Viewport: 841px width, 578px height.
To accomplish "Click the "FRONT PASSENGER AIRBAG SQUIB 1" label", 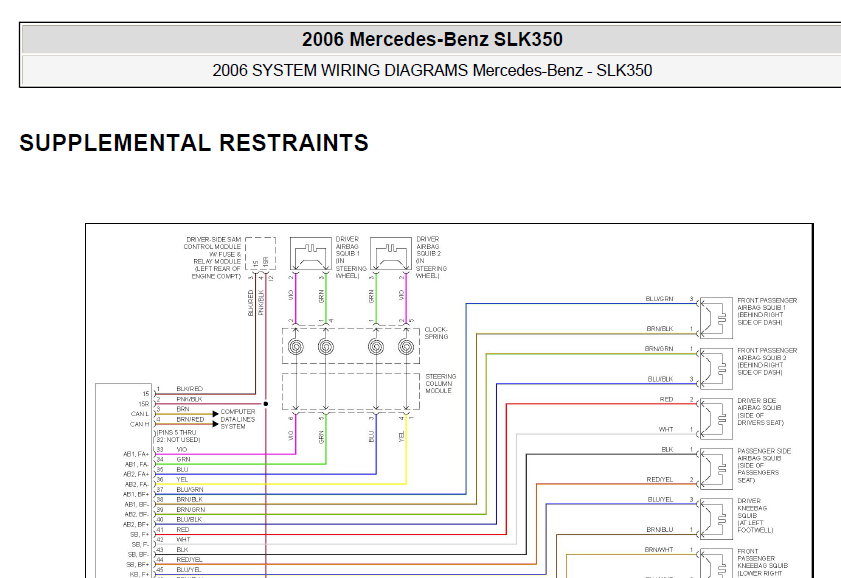I will click(x=767, y=312).
